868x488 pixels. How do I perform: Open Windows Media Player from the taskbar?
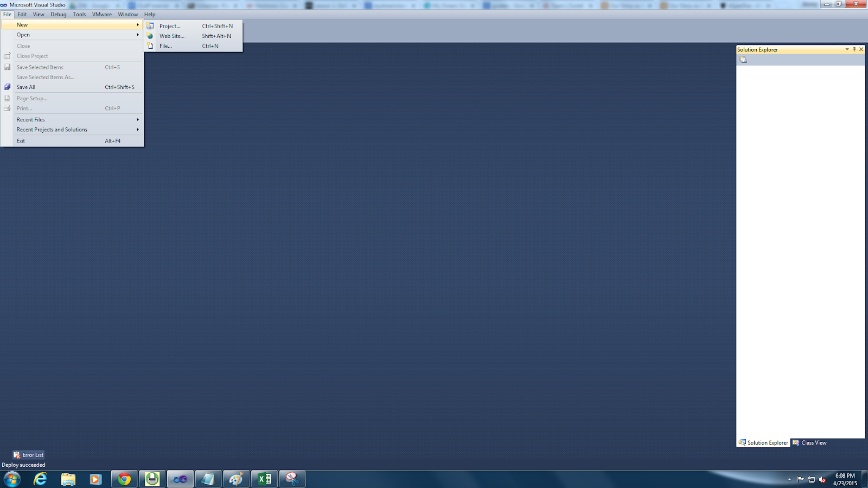pos(95,479)
